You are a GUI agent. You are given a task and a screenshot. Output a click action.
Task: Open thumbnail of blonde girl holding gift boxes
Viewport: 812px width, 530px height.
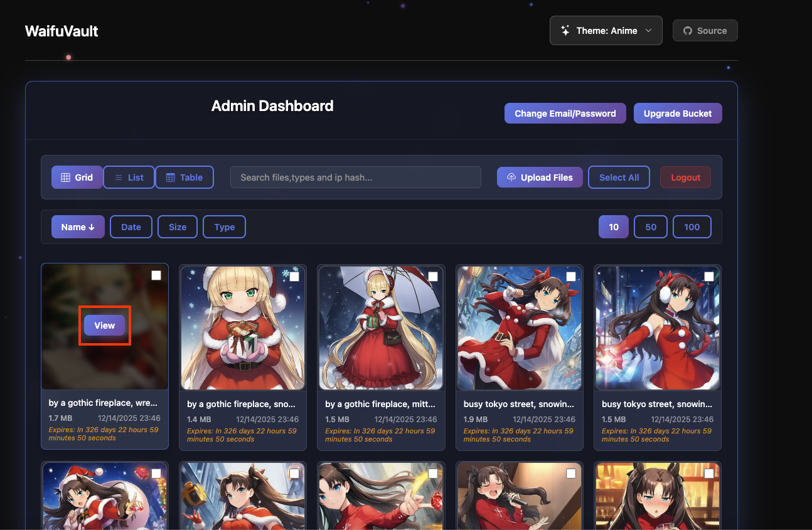click(x=243, y=328)
